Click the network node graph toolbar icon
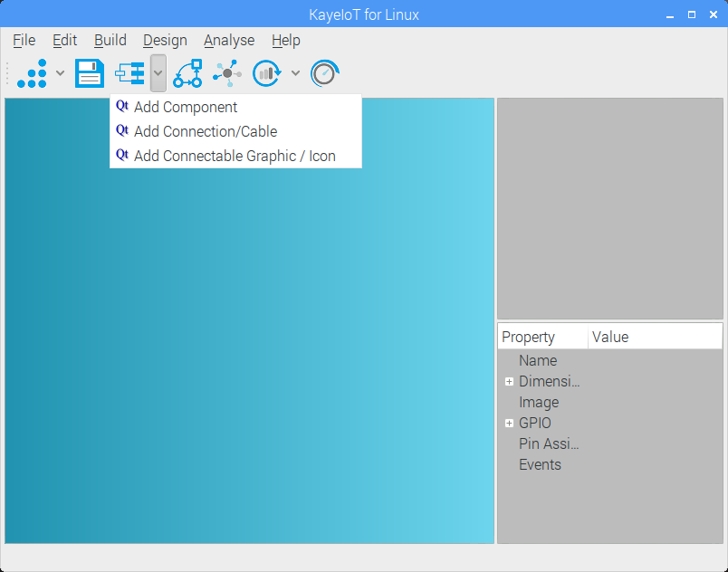The height and width of the screenshot is (572, 728). click(227, 73)
